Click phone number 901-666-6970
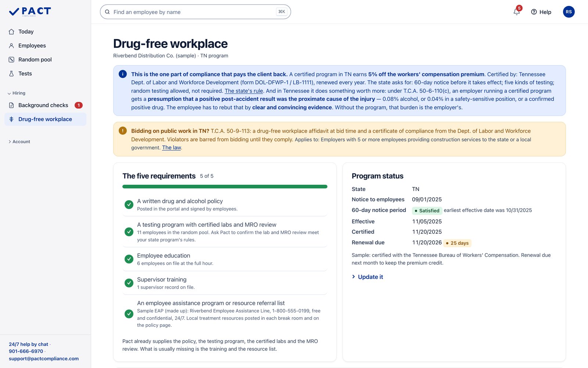Screen dimensions: 588x368 26,351
